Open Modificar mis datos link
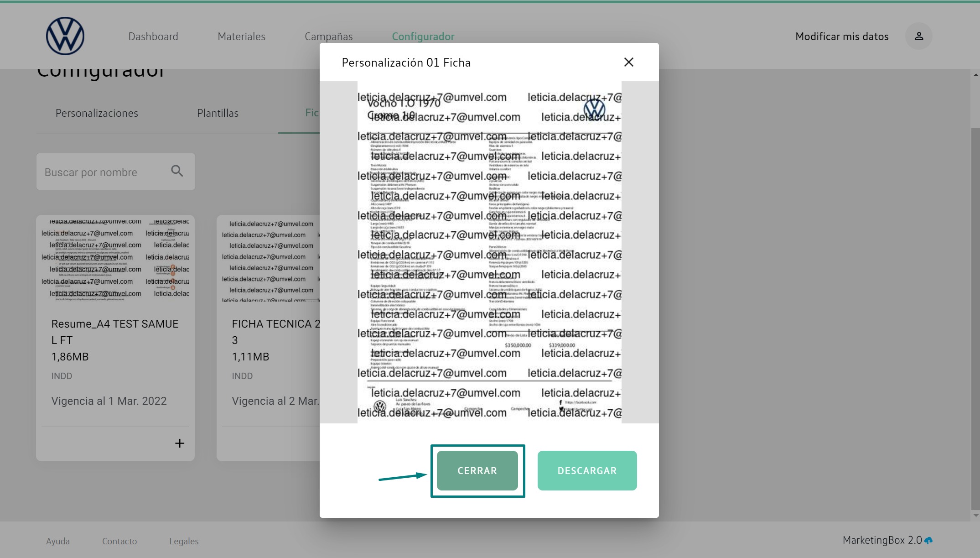The image size is (980, 558). click(842, 37)
